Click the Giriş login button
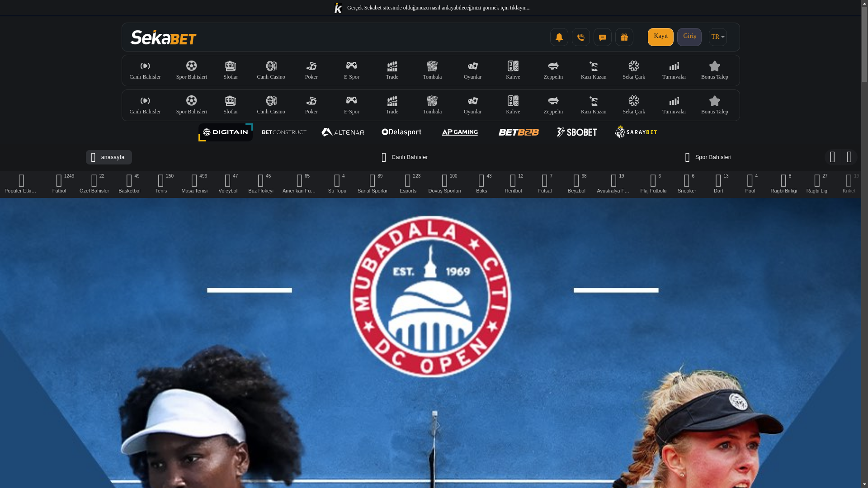This screenshot has width=868, height=488. (x=689, y=37)
